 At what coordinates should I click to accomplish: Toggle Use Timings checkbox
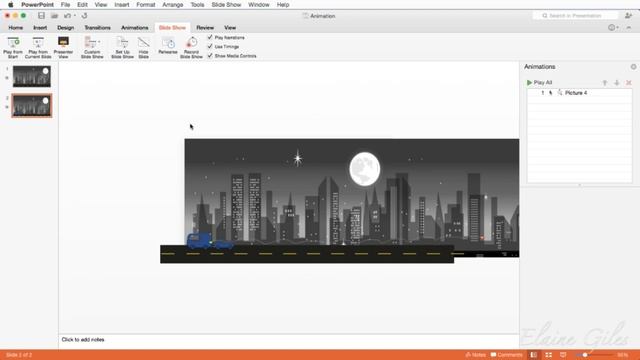(x=210, y=47)
